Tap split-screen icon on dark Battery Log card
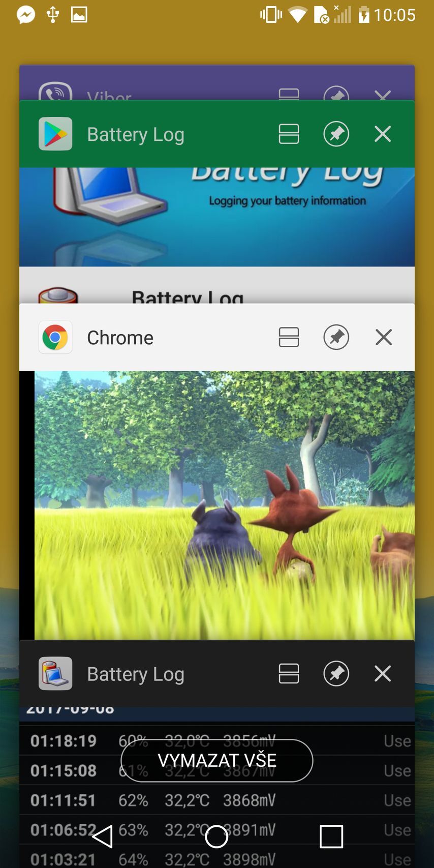This screenshot has width=434, height=868. tap(289, 674)
